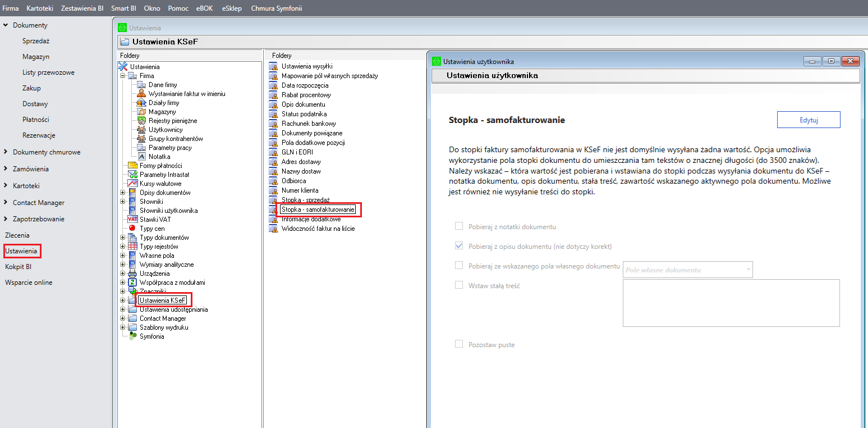Open Ustawienia in the left sidebar
This screenshot has height=428, width=868.
[21, 251]
